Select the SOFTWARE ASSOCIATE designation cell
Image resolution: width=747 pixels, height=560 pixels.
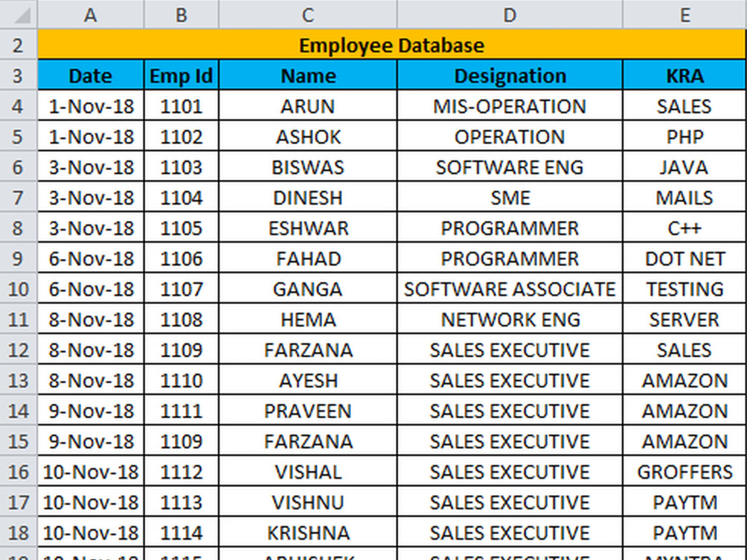pos(509,288)
